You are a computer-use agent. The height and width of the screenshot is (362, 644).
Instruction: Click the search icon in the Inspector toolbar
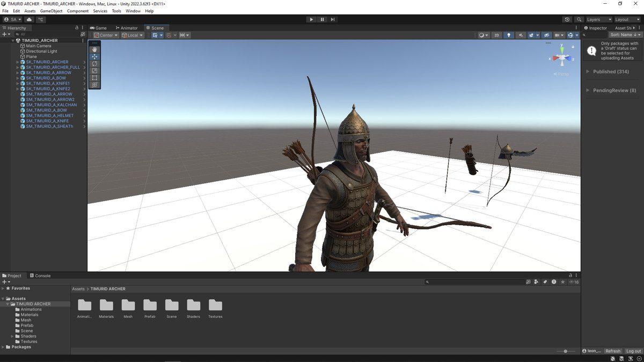[x=584, y=35]
